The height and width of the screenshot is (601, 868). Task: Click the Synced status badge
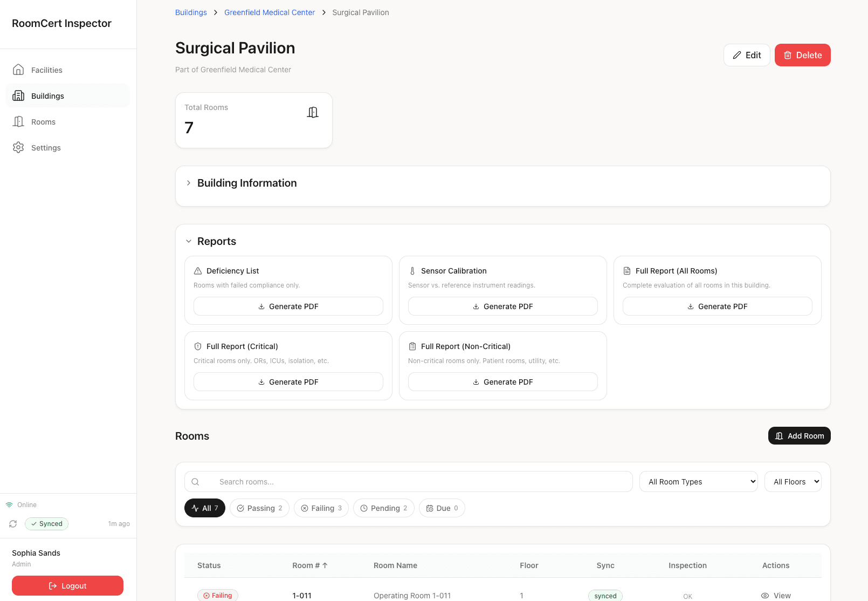coord(46,524)
